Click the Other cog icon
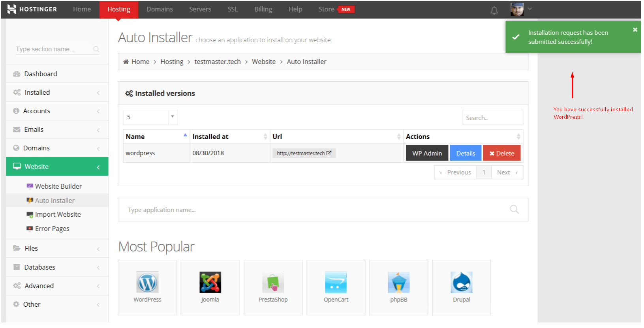Image resolution: width=644 pixels, height=328 pixels. [16, 304]
